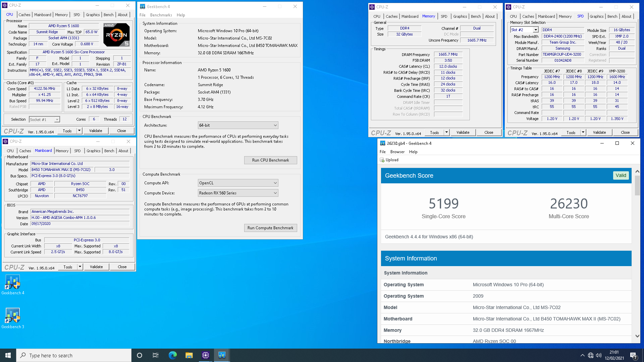Click Valid badge in Geekbench Score
The width and height of the screenshot is (644, 362).
[621, 175]
